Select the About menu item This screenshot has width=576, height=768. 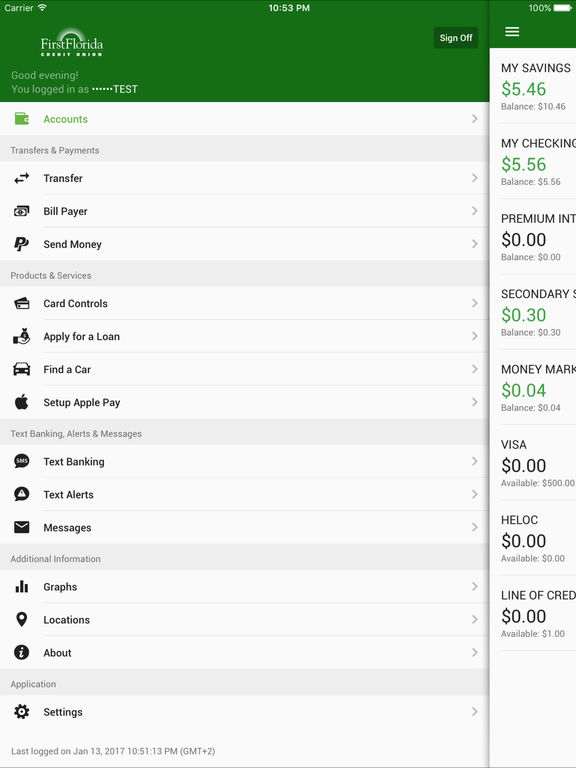244,652
